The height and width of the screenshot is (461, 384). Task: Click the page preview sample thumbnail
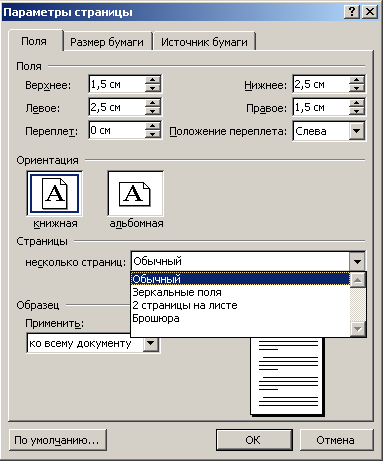click(x=287, y=376)
